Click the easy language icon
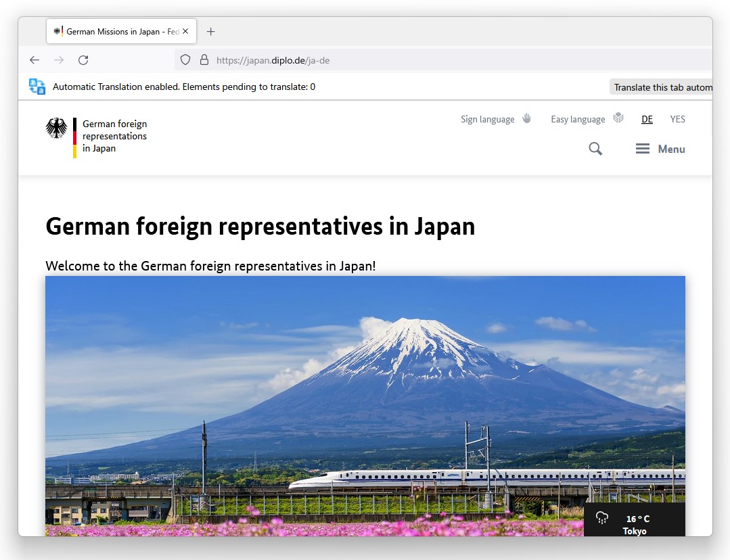This screenshot has height=560, width=730. click(x=618, y=117)
